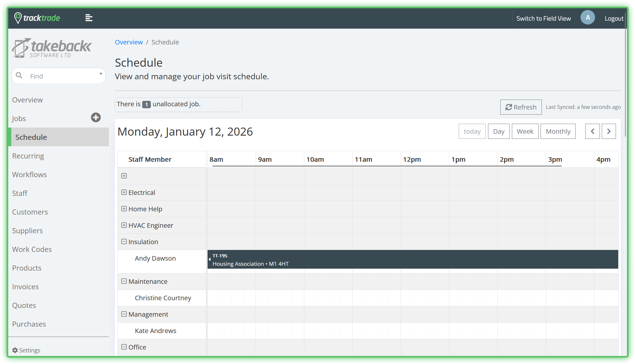The width and height of the screenshot is (635, 364).
Task: Switch to Week view
Action: coord(525,131)
